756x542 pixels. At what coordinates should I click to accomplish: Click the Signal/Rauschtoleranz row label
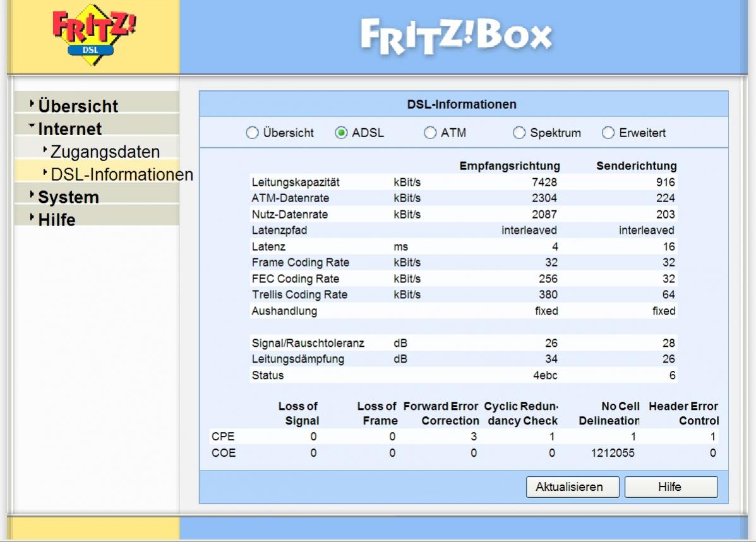[x=308, y=343]
